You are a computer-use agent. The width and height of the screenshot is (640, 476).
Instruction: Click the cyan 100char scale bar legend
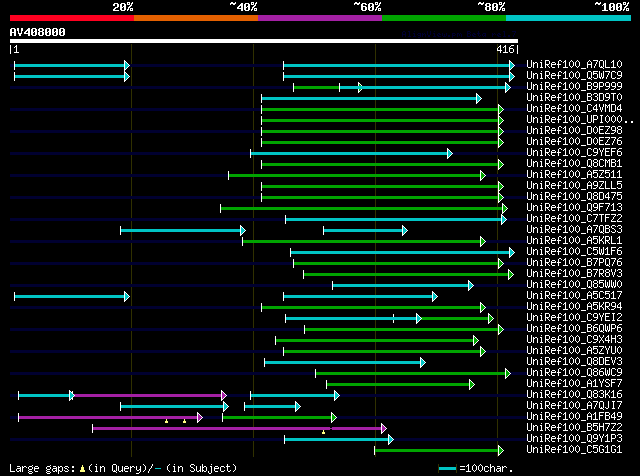pyautogui.click(x=447, y=469)
